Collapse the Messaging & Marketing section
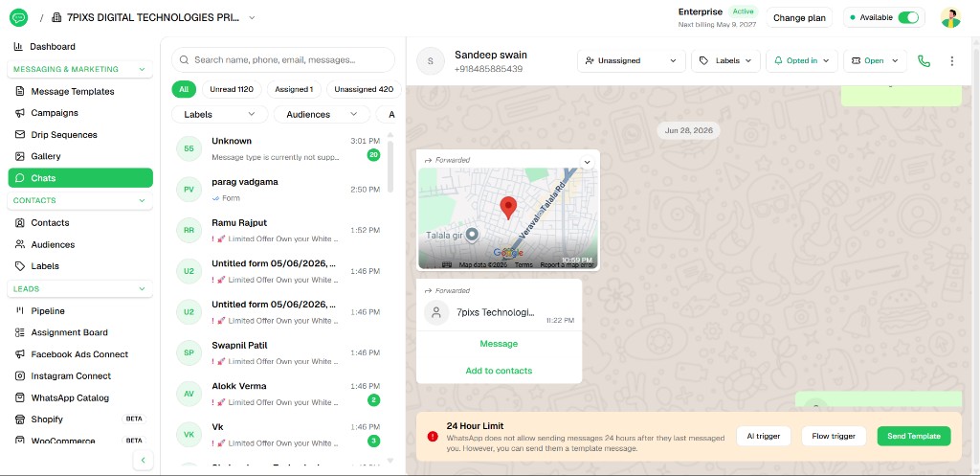980x476 pixels. (80, 69)
